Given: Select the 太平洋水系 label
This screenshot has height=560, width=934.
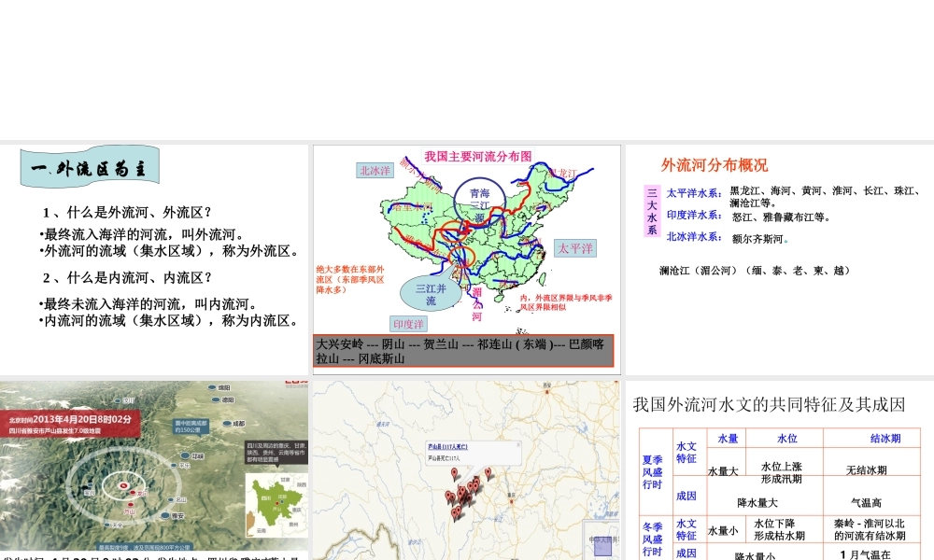Looking at the screenshot, I should 694,193.
